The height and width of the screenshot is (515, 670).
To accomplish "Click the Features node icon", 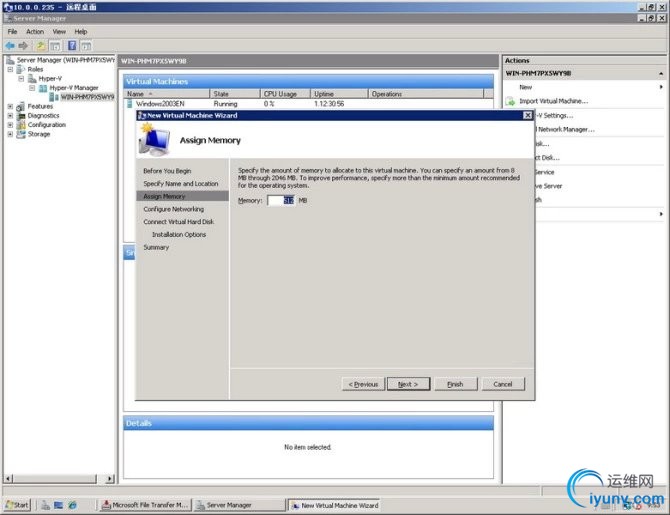I will pos(21,106).
